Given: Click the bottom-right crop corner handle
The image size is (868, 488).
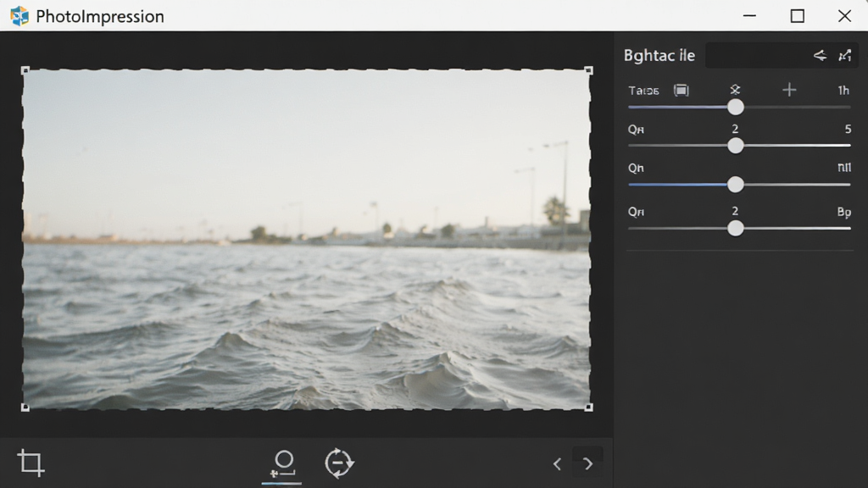Looking at the screenshot, I should coord(589,408).
